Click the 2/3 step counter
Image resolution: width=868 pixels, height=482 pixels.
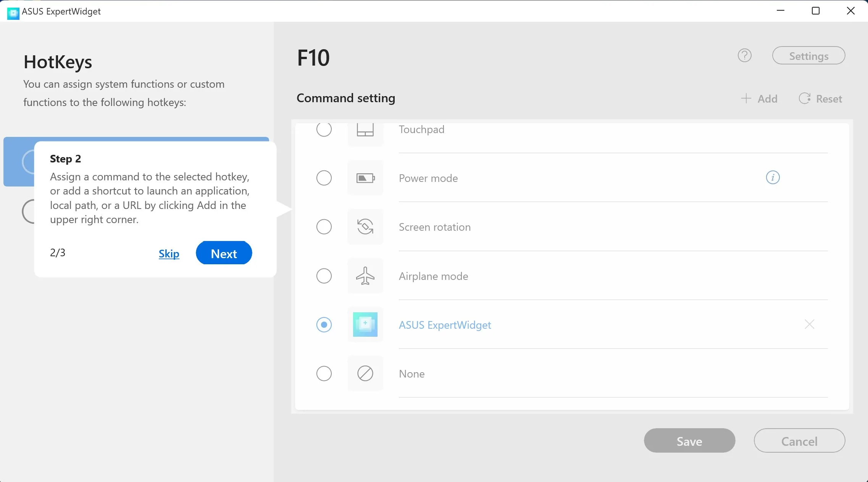(58, 252)
